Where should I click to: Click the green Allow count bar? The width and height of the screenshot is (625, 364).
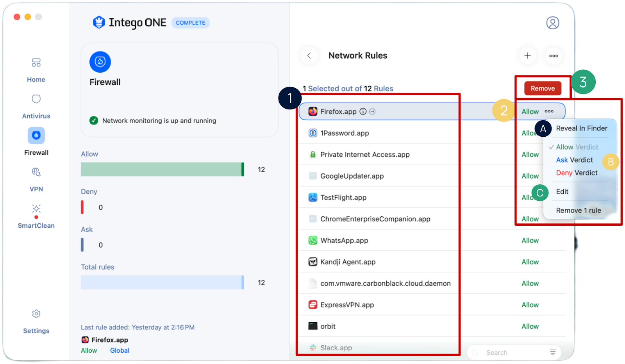tap(162, 169)
